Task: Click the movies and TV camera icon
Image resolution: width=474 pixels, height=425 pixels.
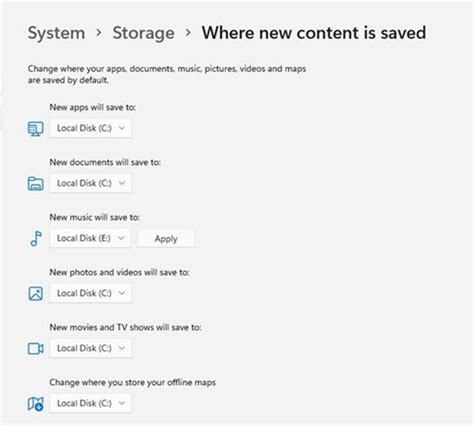Action: pos(35,349)
